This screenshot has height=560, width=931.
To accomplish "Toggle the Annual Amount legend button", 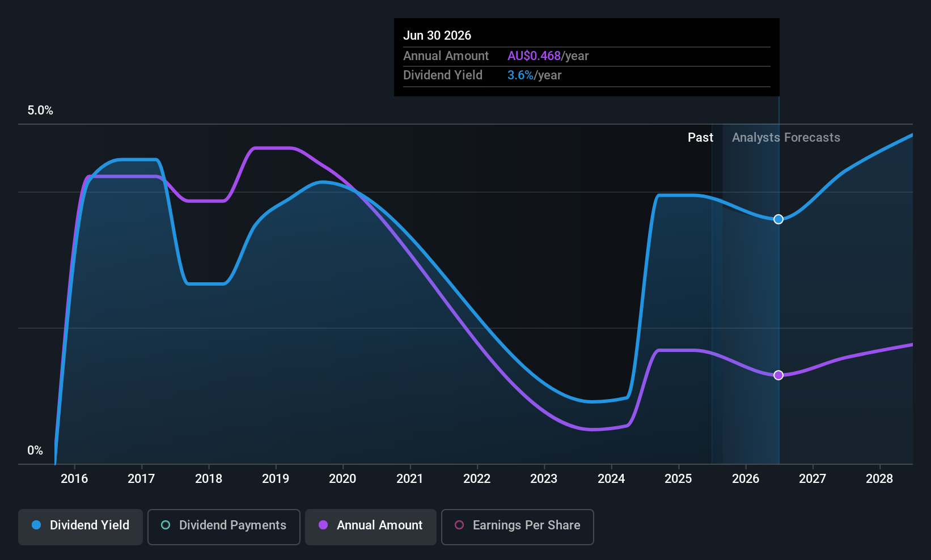I will [x=371, y=527].
